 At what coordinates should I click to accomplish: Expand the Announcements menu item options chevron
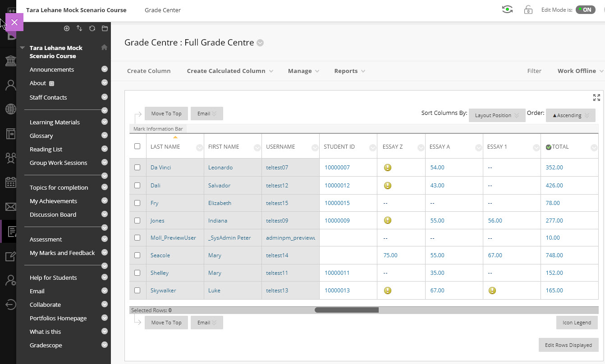(x=105, y=69)
